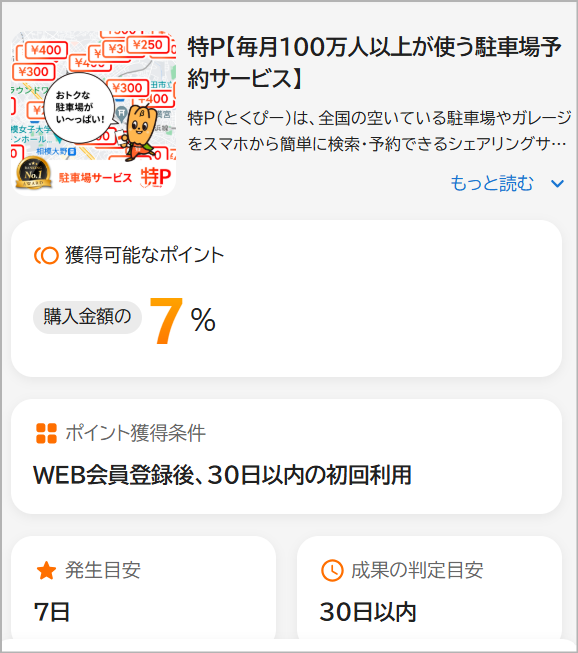Click the speech bubble おトクな駐車場がい〜っぱい!
Screen dimensions: 578x653
coord(80,107)
